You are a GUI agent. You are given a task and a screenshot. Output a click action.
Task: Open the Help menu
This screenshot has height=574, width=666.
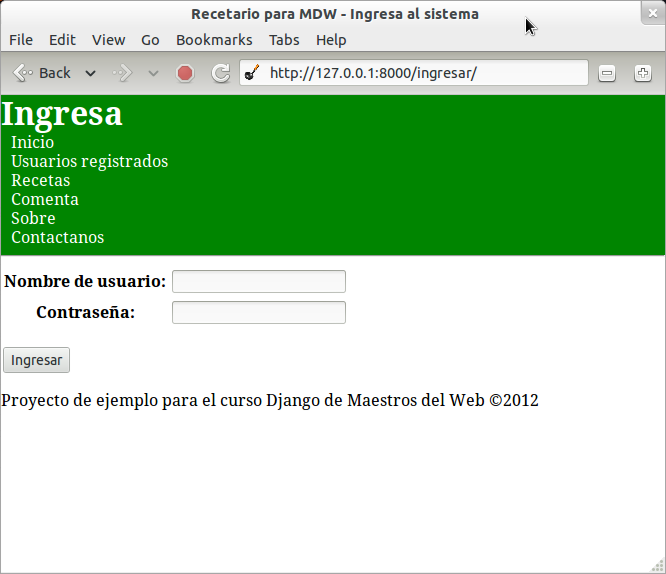point(331,40)
